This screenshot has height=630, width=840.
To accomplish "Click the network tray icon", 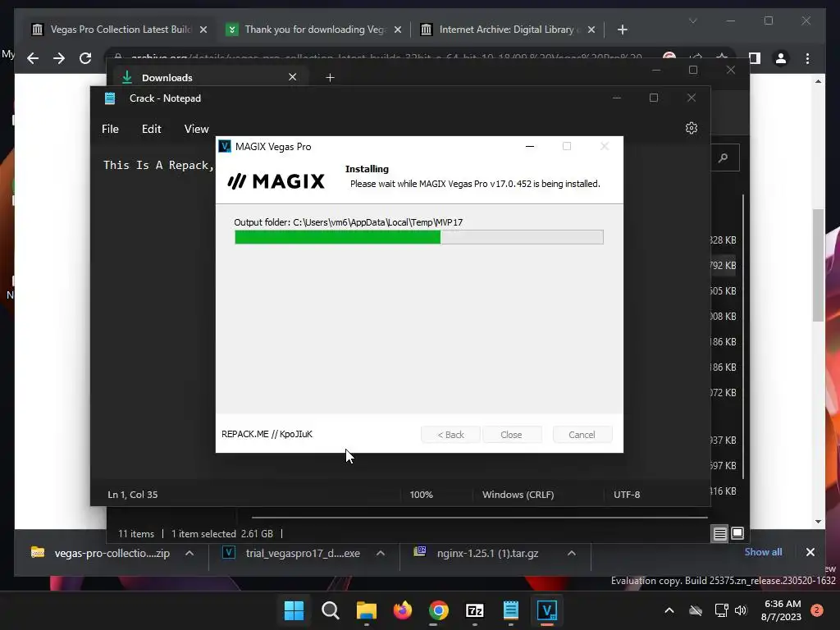I will click(x=721, y=610).
